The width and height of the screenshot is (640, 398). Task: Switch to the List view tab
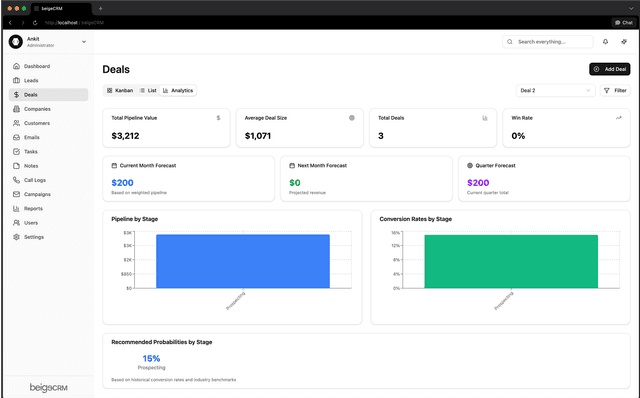click(148, 91)
